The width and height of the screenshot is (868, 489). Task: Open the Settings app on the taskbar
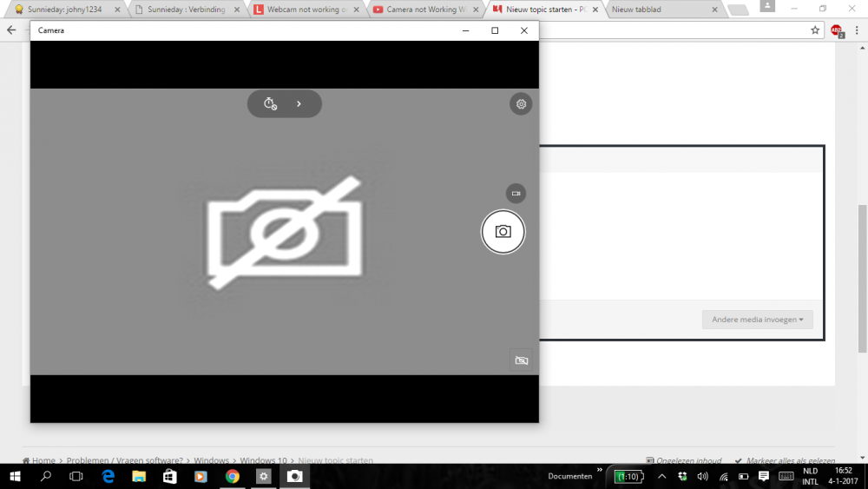pyautogui.click(x=264, y=476)
